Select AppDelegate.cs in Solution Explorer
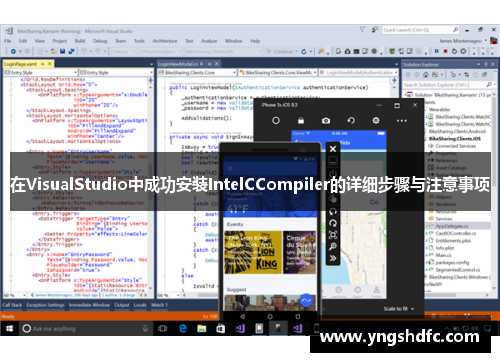500x362 pixels. 452,226
